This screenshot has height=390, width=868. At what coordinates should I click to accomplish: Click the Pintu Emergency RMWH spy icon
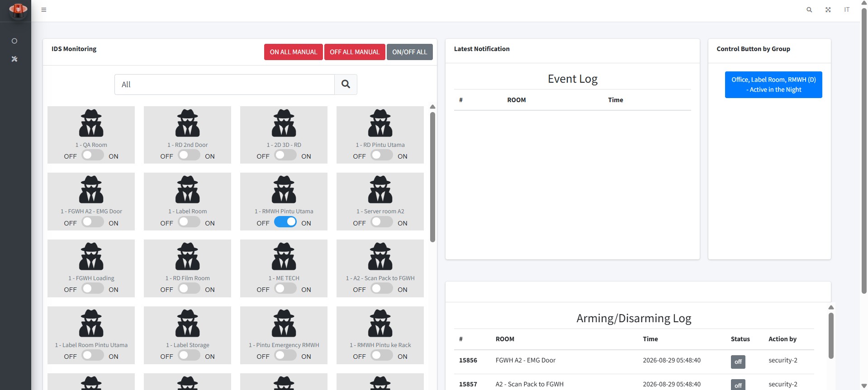tap(284, 323)
